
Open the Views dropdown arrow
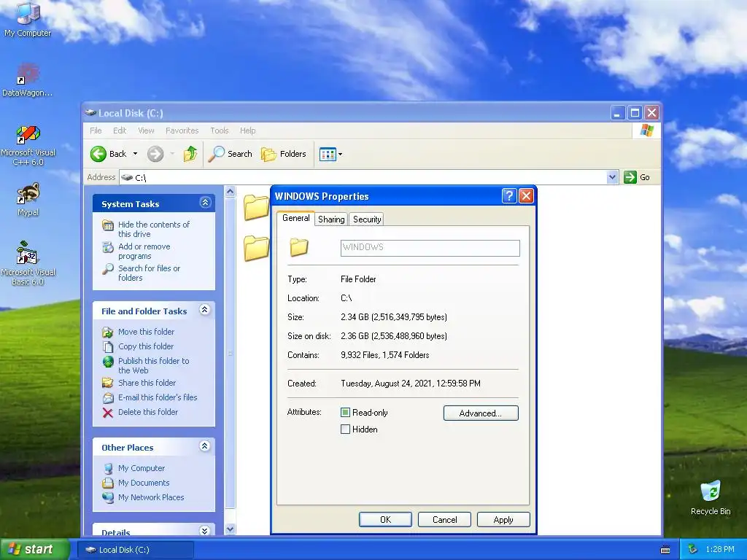[340, 155]
